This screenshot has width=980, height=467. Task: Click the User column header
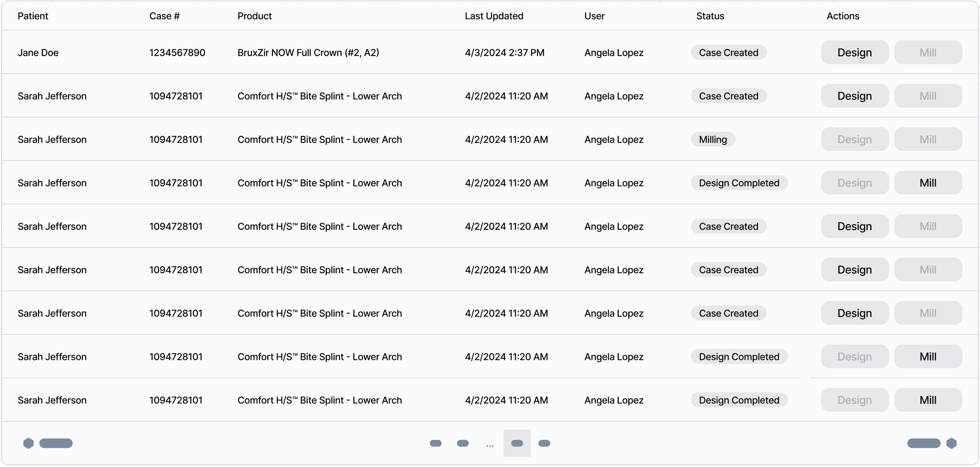click(594, 16)
